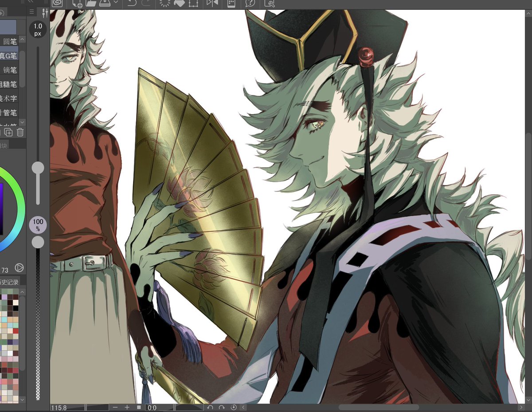Click zoom value field 115.8
The image size is (532, 412).
point(66,408)
